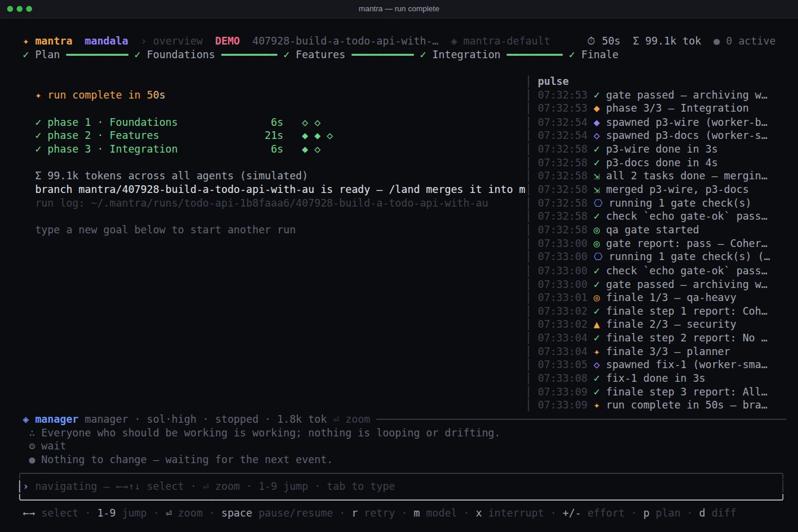Click the 99.1k tok counter in header
Screen dimensions: 798x532
(x=667, y=41)
